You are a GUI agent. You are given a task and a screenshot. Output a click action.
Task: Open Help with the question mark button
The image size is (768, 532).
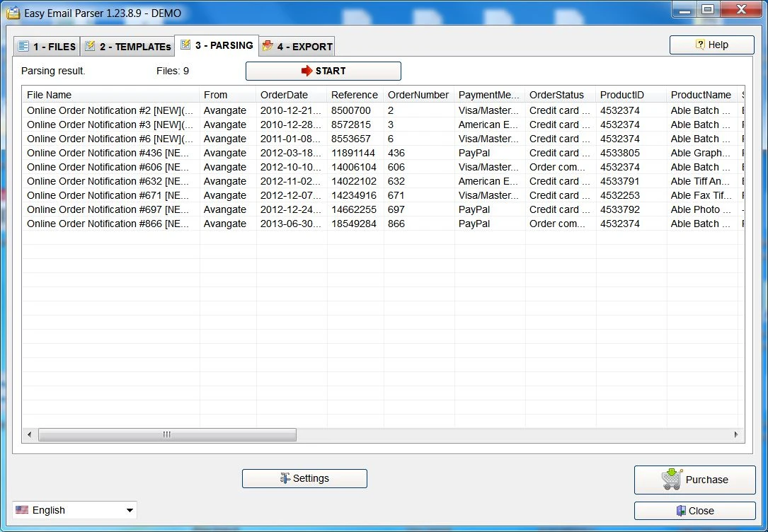(711, 45)
